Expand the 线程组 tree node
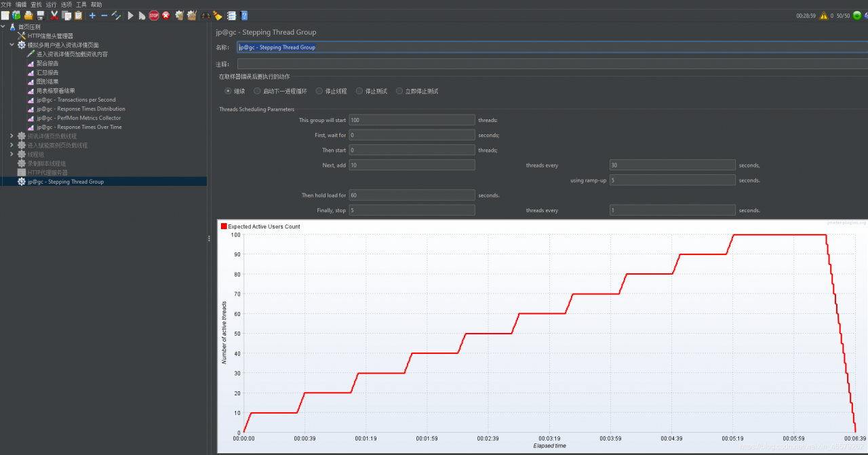The height and width of the screenshot is (455, 868). 12,154
